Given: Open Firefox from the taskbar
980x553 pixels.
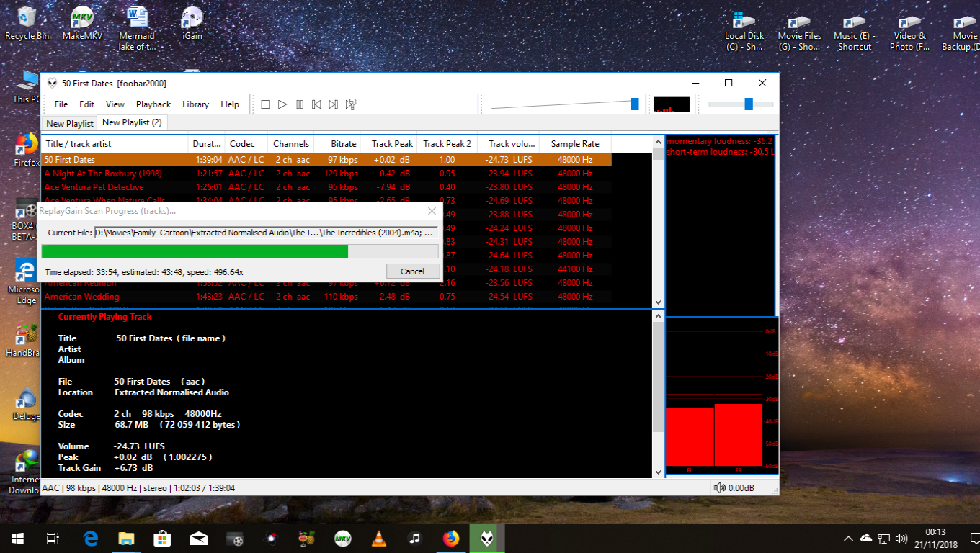Looking at the screenshot, I should 451,539.
